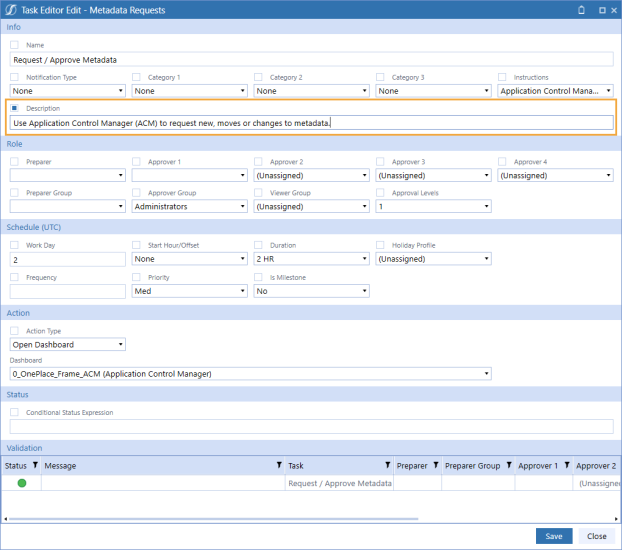Filter the Approver 1 column
Viewport: 622px width, 550px height.
coord(567,465)
